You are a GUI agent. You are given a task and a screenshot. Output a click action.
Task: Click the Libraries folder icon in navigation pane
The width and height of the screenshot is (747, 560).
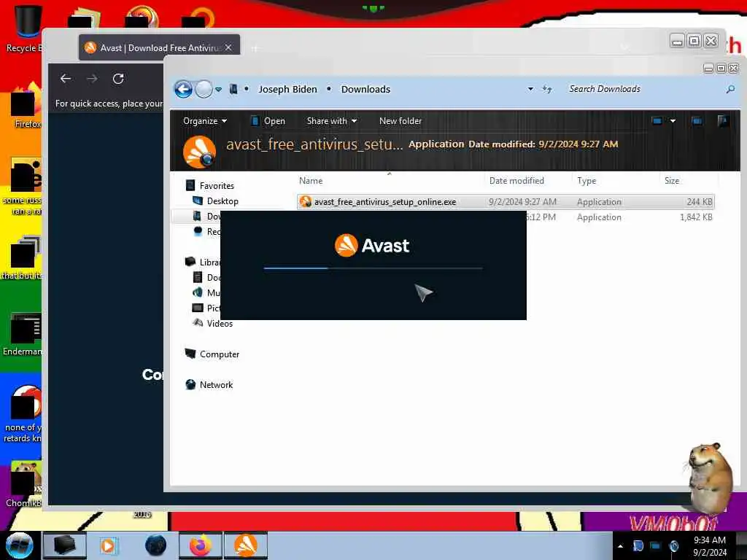coord(190,262)
